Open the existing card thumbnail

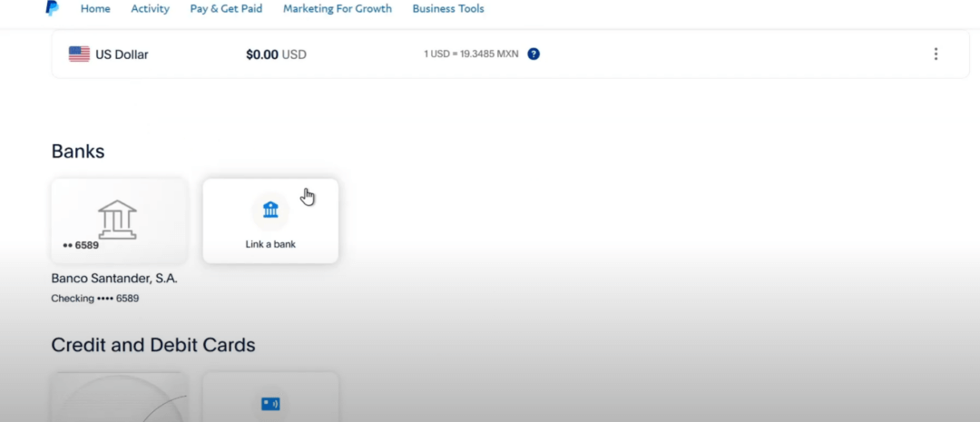119,397
